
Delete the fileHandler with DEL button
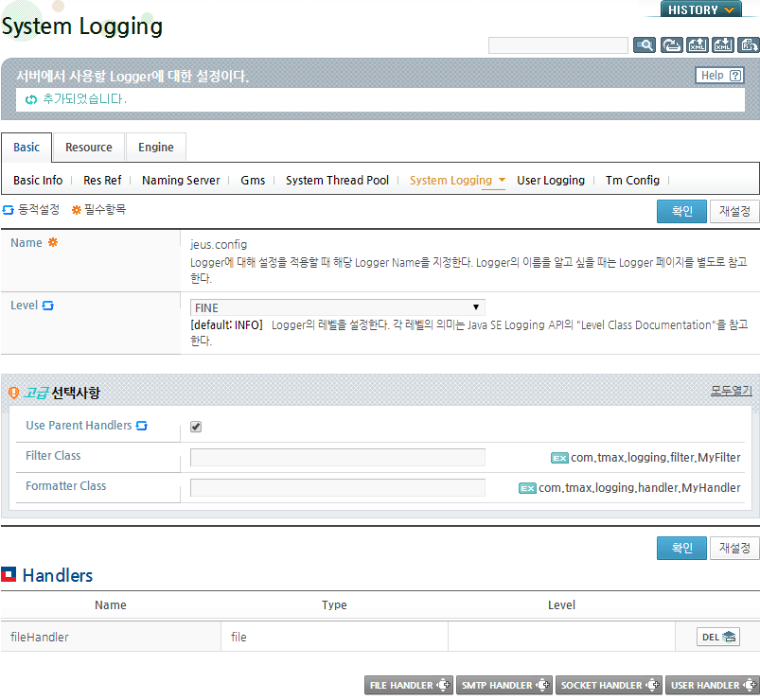pyautogui.click(x=718, y=637)
